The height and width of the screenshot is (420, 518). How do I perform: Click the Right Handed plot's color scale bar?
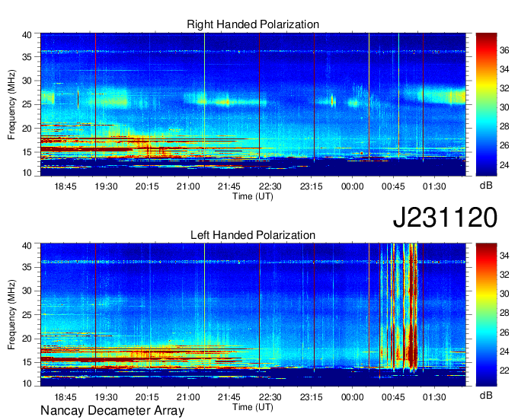[486, 104]
